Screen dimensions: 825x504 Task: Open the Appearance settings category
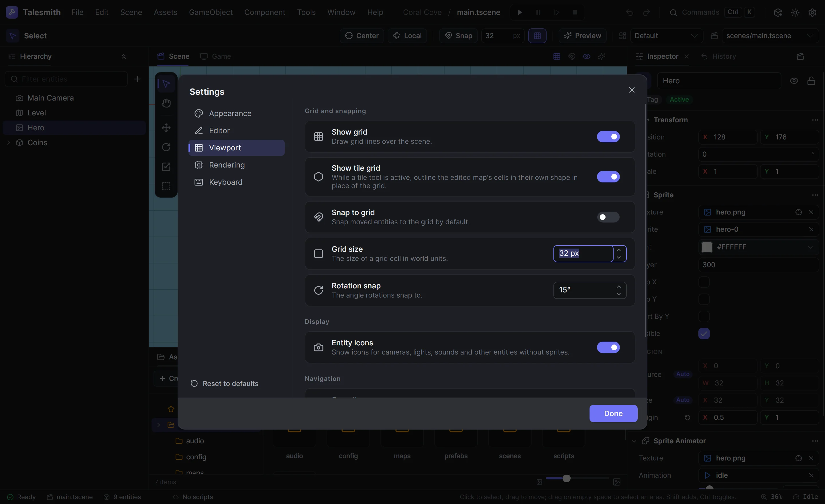click(236, 113)
